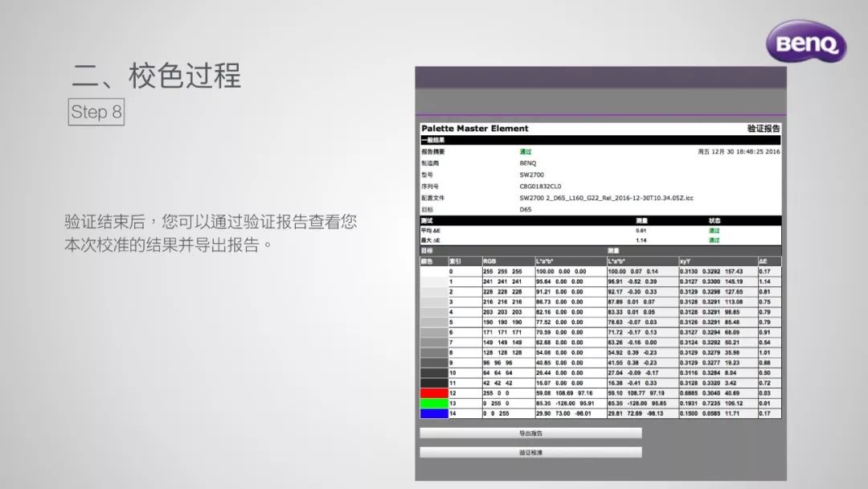This screenshot has width=868, height=489.
Task: Click the 验证校准 (Verify Calibration) button
Action: 530,451
